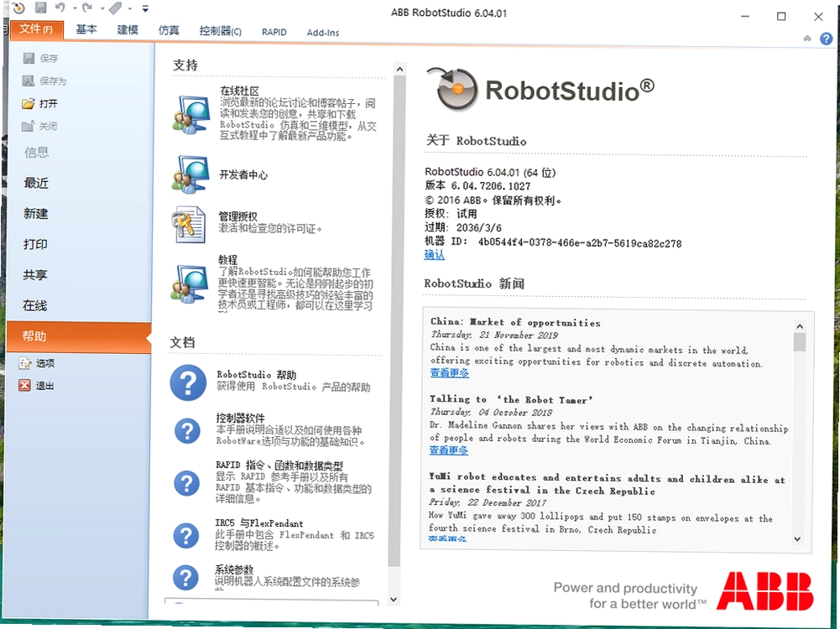Open the 在线社区 heading text
The image size is (840, 629).
pos(239,91)
